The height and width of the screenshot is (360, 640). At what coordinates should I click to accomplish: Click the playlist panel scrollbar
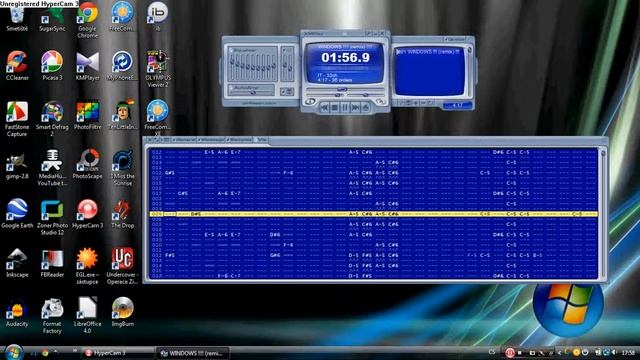469,71
